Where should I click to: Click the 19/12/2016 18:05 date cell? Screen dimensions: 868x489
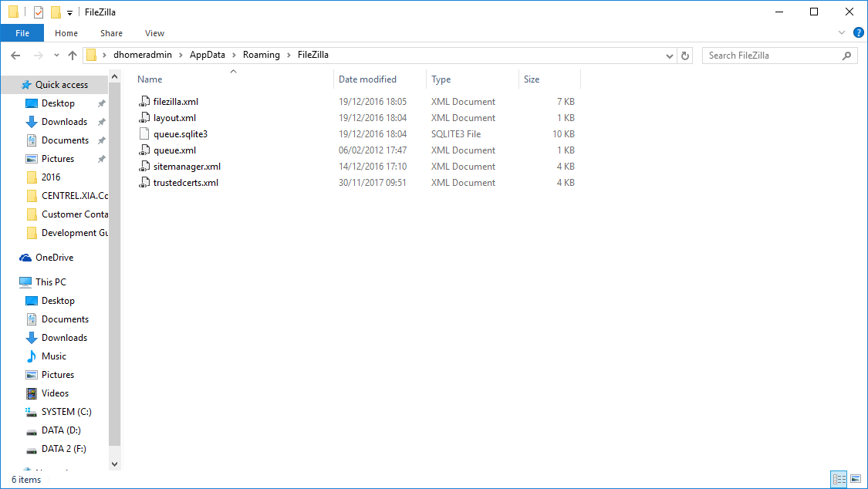click(373, 102)
